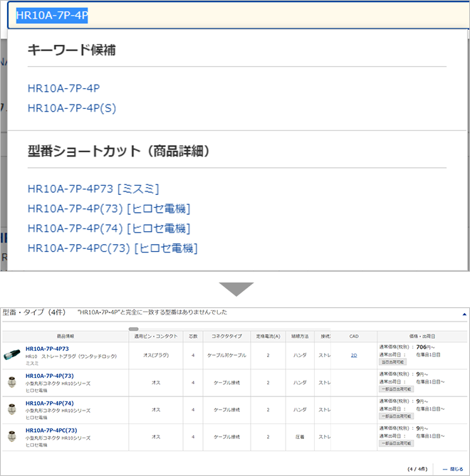Click the 閉じる close link at bottom right

tap(455, 469)
